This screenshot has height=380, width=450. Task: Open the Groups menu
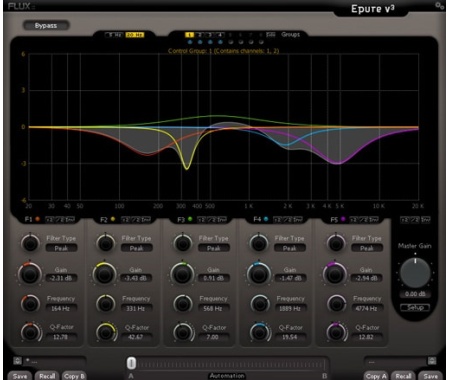click(290, 34)
